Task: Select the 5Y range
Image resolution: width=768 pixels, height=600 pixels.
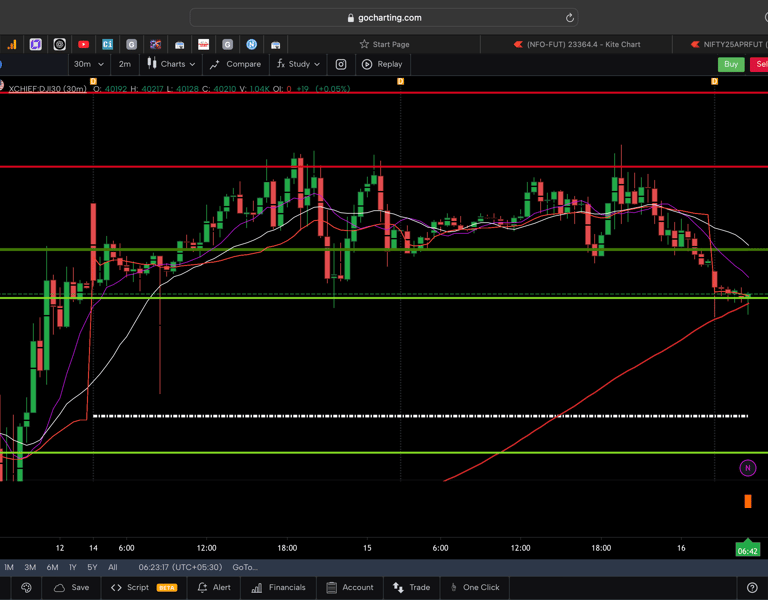Action: pos(92,567)
